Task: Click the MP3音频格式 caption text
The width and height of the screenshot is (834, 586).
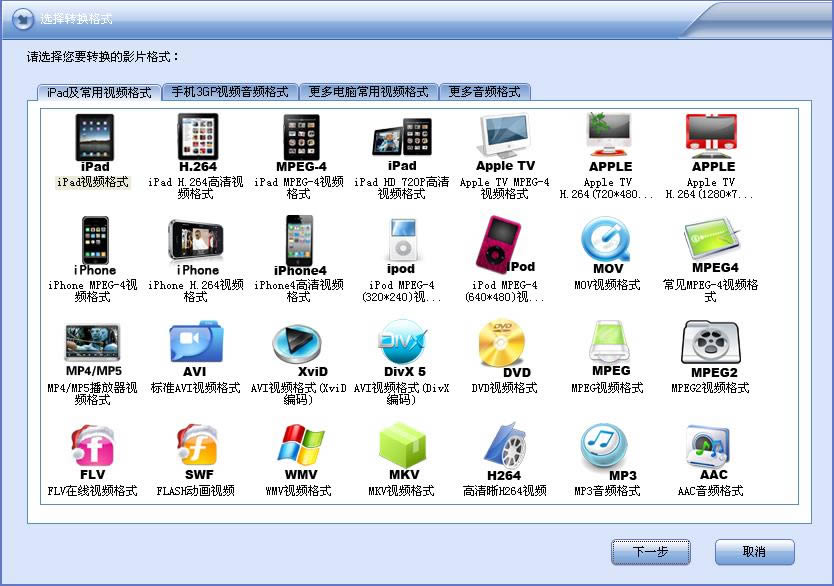Action: (607, 491)
